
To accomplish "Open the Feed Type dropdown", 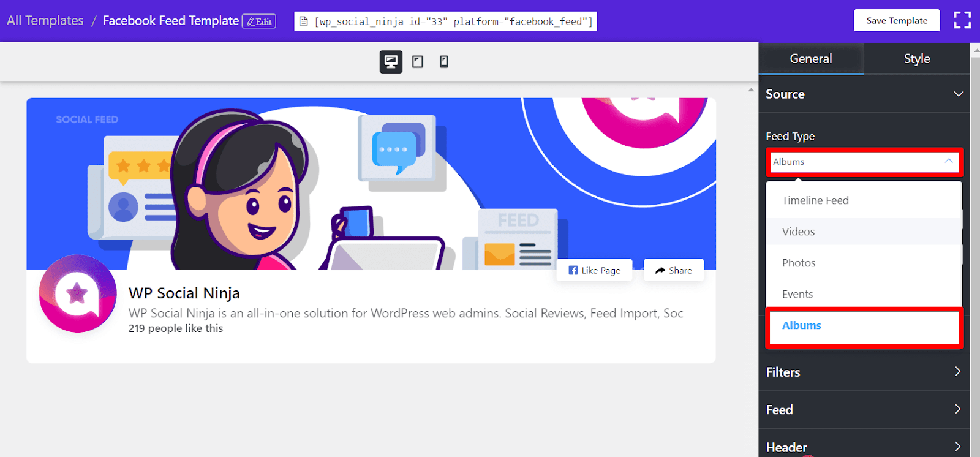I will pos(864,162).
